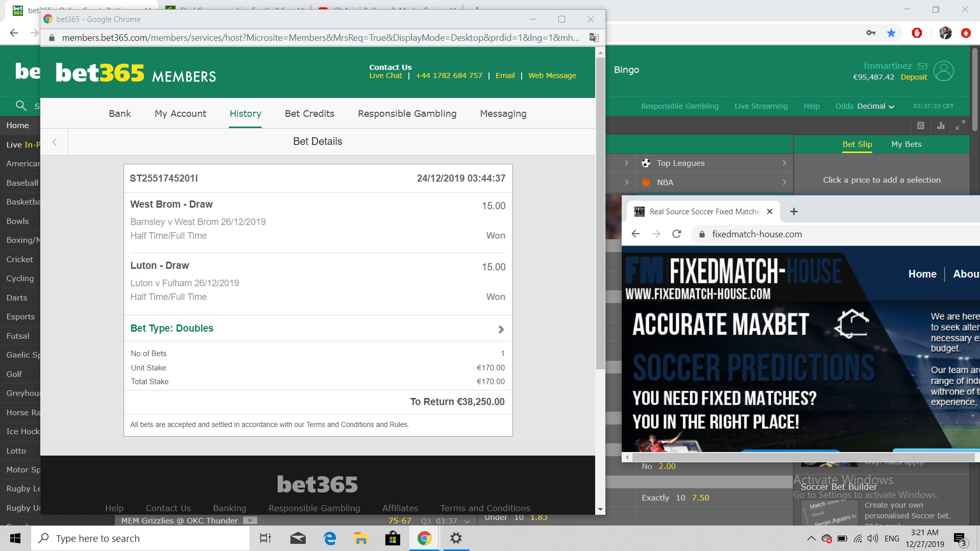980x551 pixels.
Task: Click the Windows search box
Action: 140,538
